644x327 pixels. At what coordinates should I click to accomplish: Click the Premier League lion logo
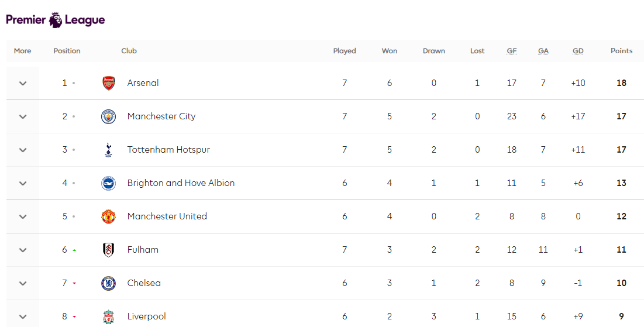[56, 20]
